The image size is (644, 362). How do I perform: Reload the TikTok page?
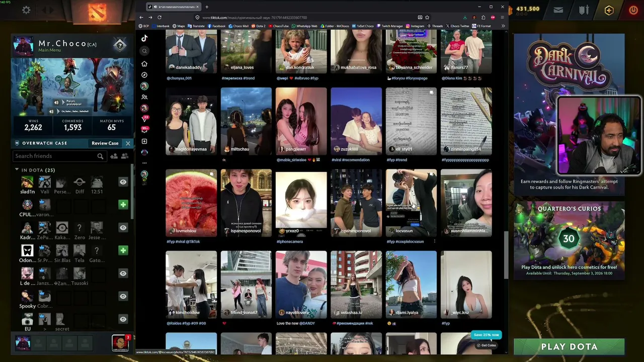click(159, 17)
